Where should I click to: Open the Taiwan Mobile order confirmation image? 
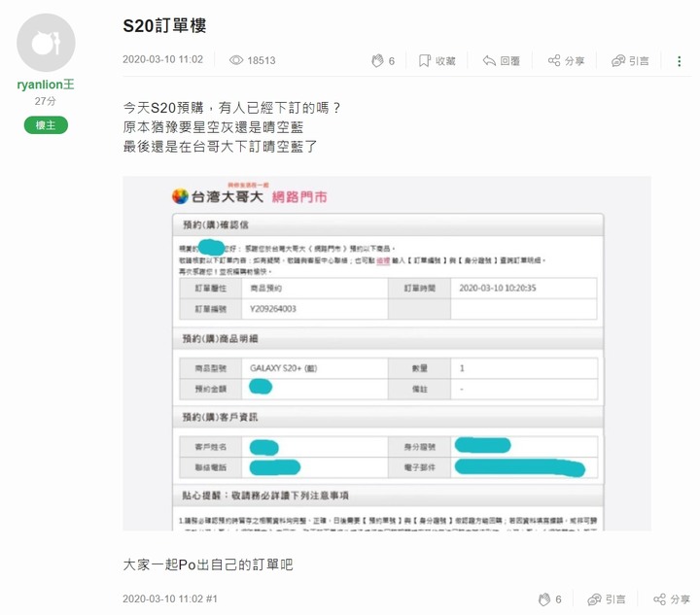click(x=387, y=354)
